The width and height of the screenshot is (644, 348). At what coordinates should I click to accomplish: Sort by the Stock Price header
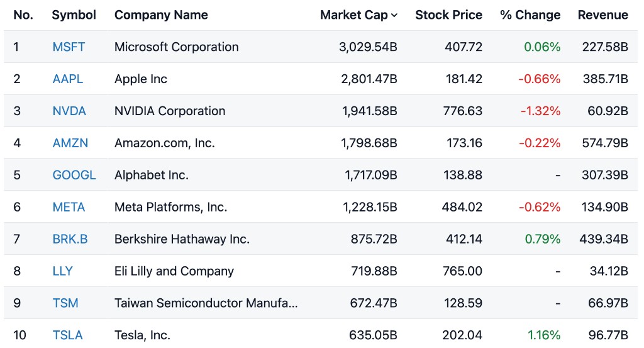pos(448,15)
